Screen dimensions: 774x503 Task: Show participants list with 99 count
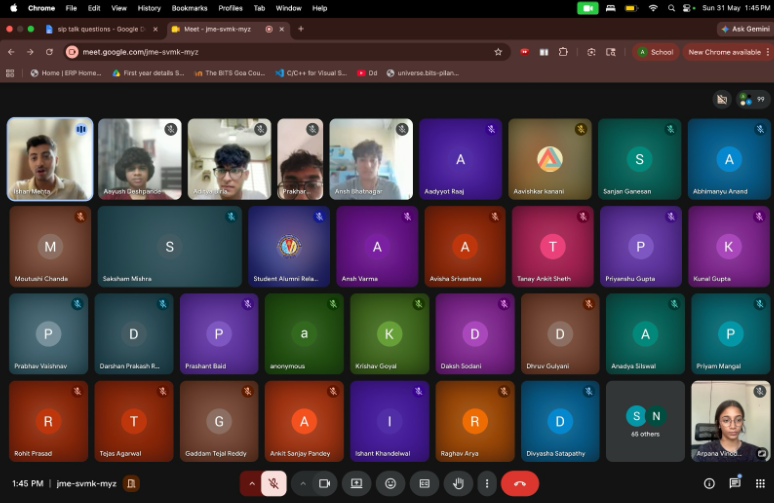pyautogui.click(x=753, y=100)
